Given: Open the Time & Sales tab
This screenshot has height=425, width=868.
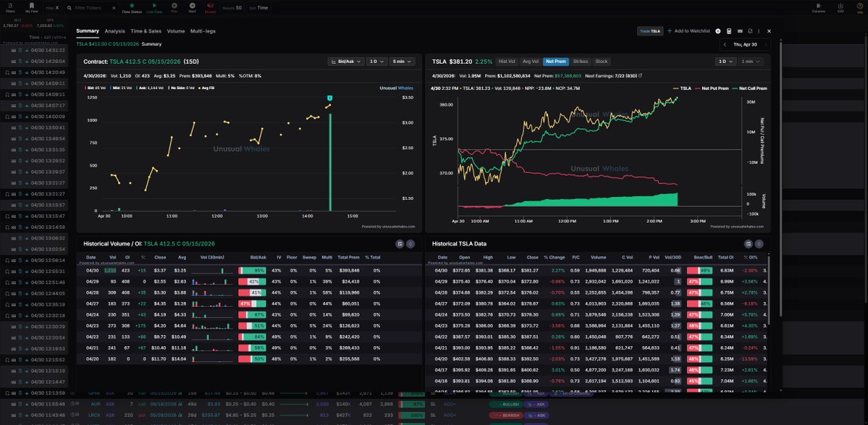Looking at the screenshot, I should coord(146,31).
